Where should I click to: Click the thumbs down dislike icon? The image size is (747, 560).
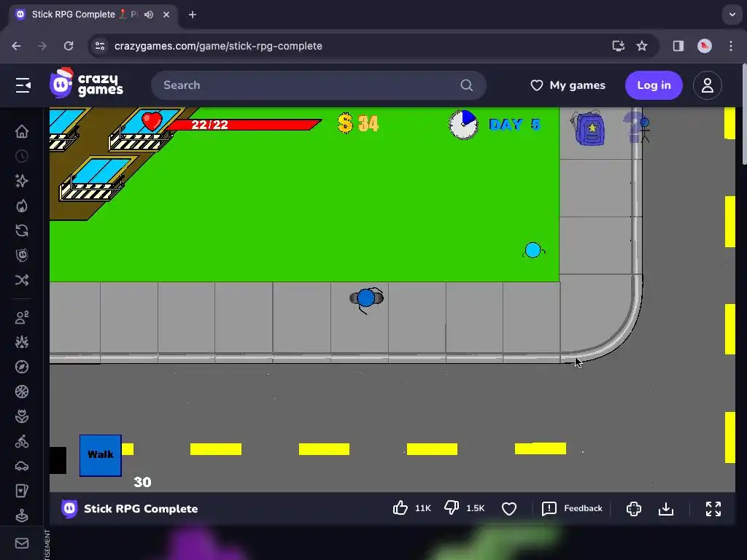pos(451,508)
